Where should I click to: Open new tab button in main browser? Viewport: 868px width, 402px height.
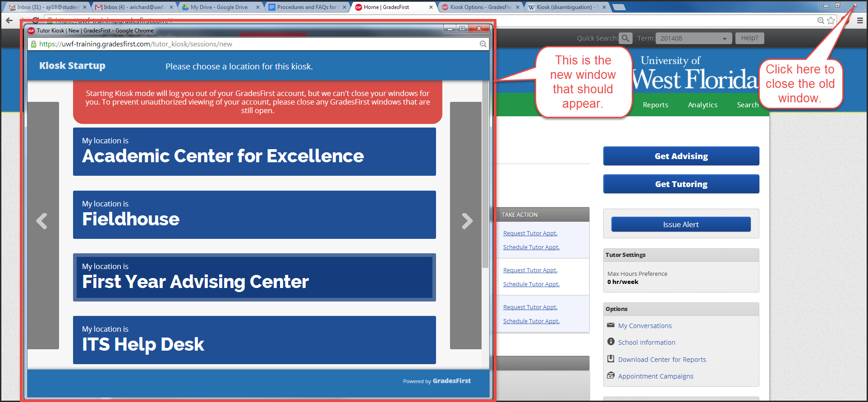coord(619,7)
